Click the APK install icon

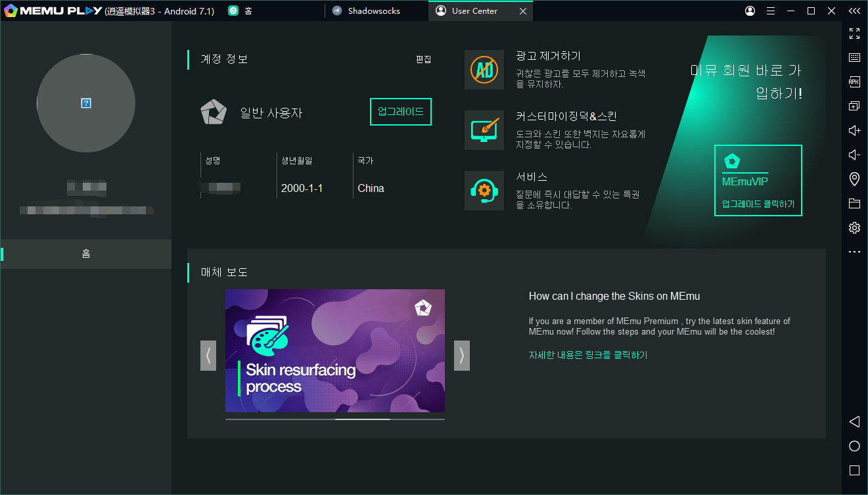click(x=854, y=82)
